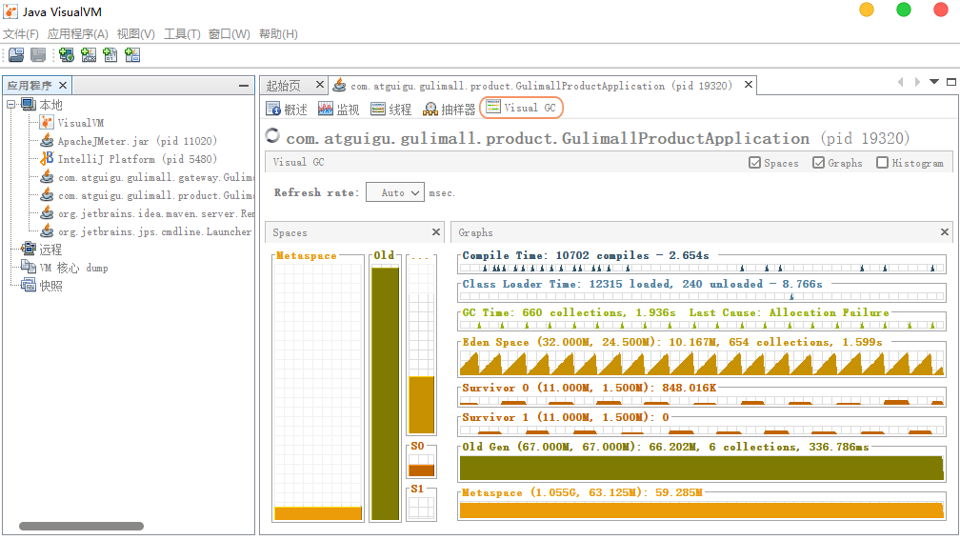Open the 帮助(H) menu
This screenshot has width=960, height=560.
coord(278,33)
